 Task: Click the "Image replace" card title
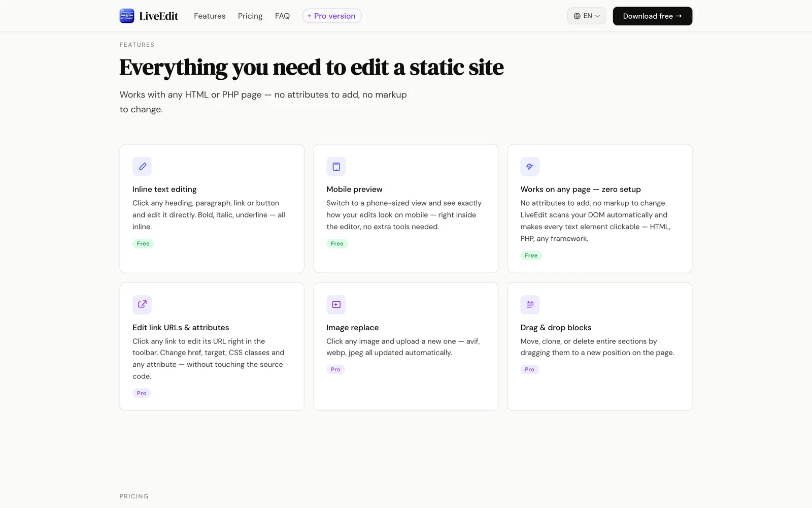353,328
